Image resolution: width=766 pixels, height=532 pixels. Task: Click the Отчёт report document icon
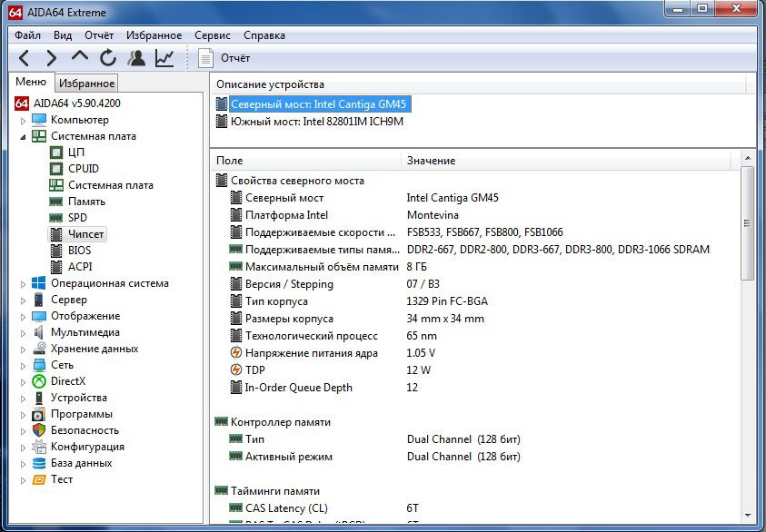pos(205,58)
